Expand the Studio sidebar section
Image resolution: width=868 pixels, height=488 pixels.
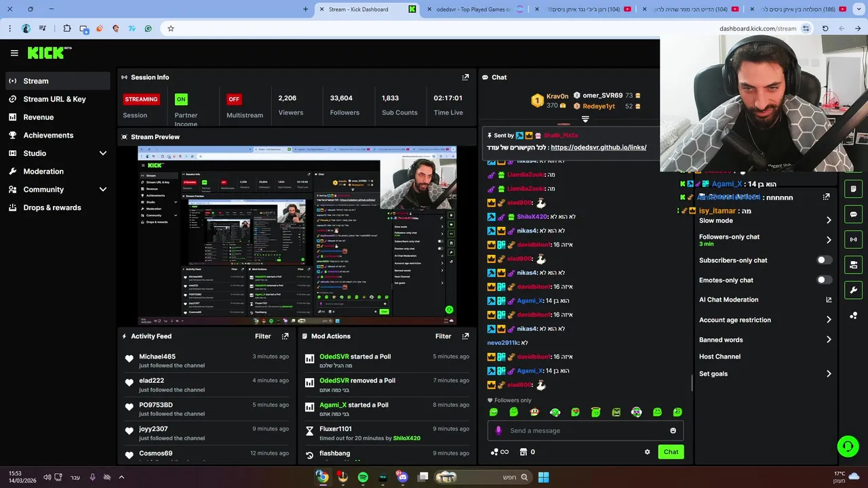tap(103, 153)
